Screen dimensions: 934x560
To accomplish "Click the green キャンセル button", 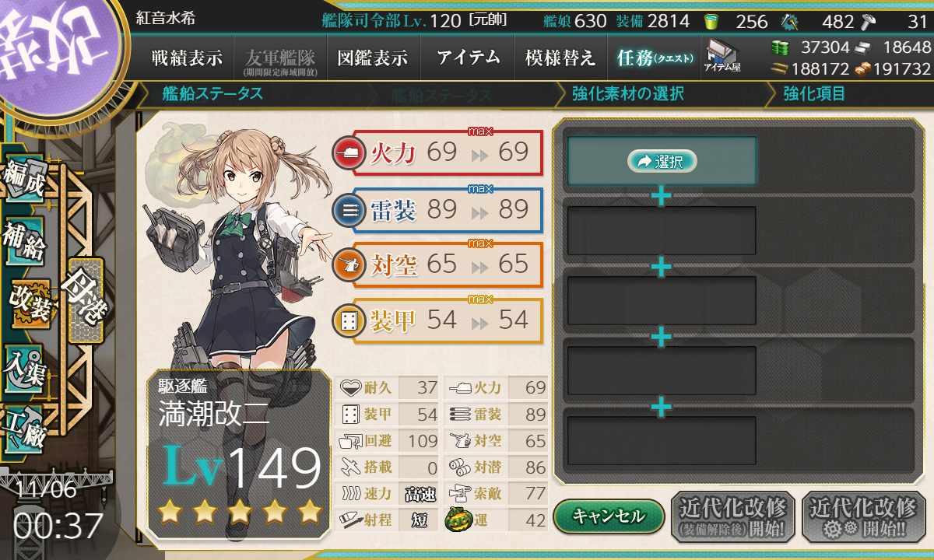I will pos(609,516).
